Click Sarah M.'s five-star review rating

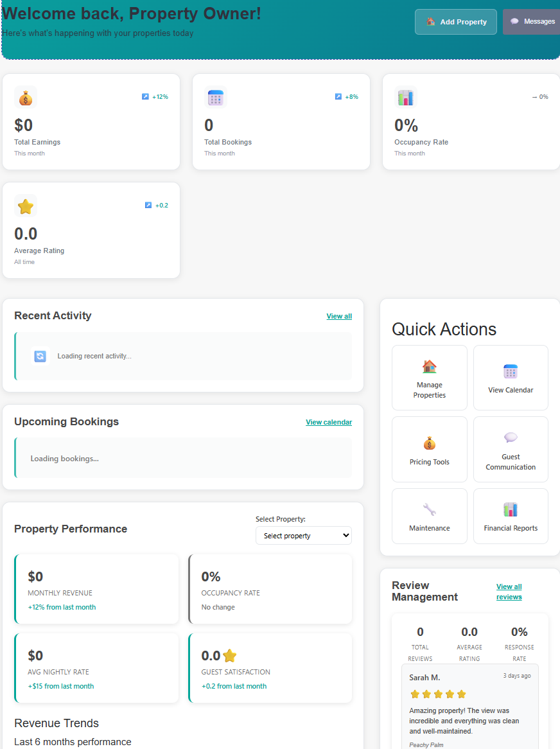click(x=437, y=694)
